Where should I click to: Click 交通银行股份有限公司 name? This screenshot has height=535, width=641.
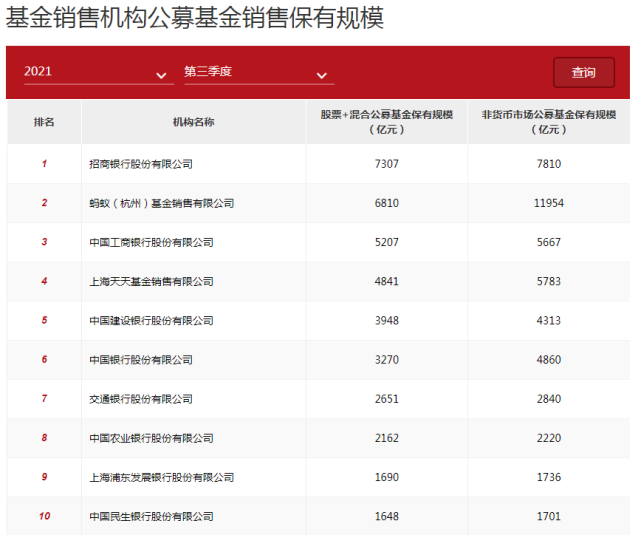click(141, 399)
